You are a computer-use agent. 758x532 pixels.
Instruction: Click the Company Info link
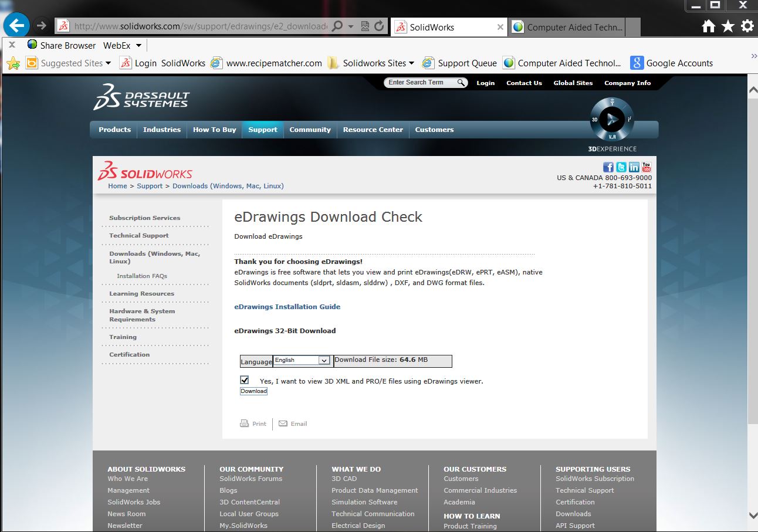pyautogui.click(x=627, y=83)
